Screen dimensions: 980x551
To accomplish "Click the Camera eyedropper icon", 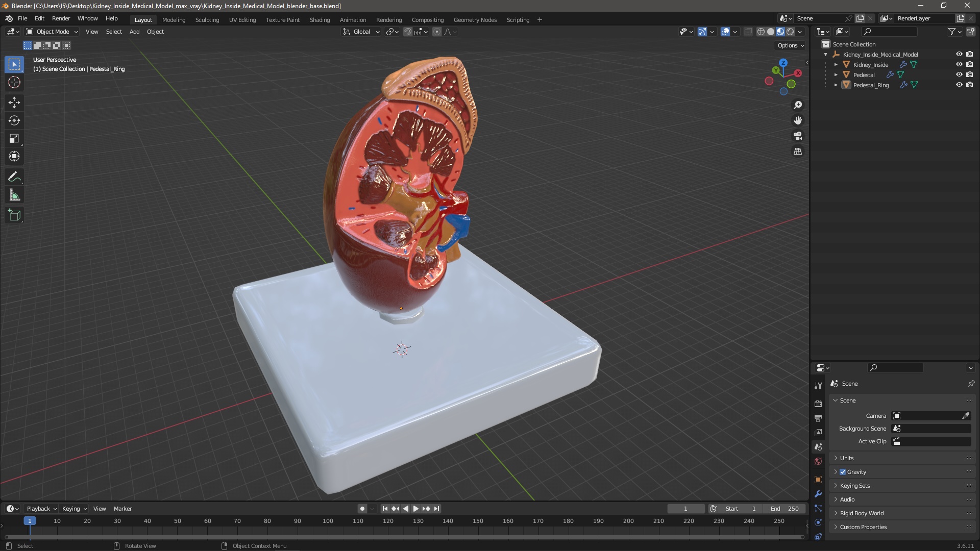I will (x=966, y=416).
